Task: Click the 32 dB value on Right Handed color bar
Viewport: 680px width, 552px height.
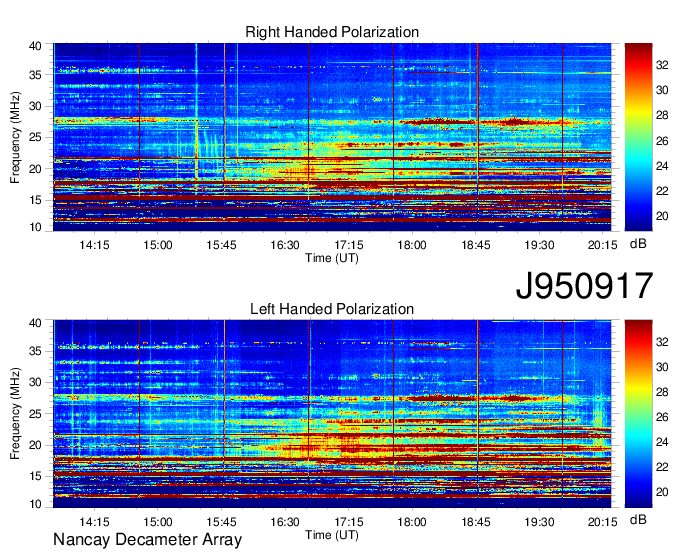Action: click(662, 65)
